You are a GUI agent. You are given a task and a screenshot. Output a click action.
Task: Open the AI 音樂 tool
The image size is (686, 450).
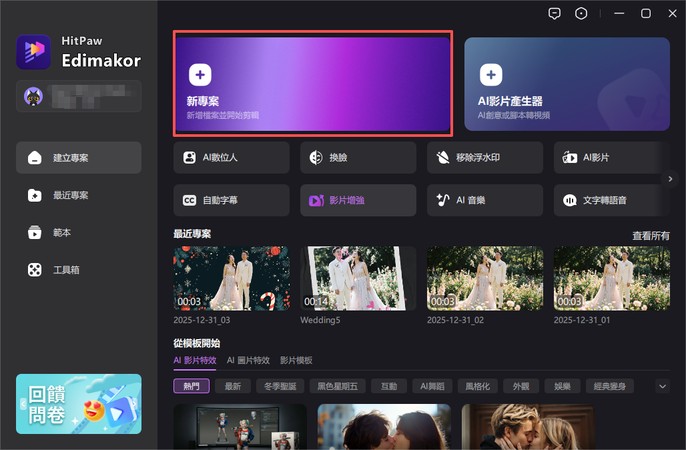coord(485,200)
